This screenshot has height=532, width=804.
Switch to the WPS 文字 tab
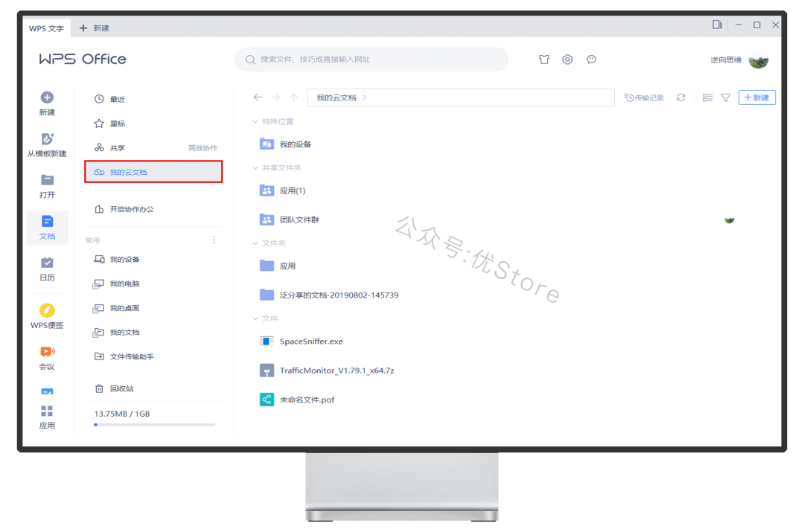pyautogui.click(x=46, y=28)
